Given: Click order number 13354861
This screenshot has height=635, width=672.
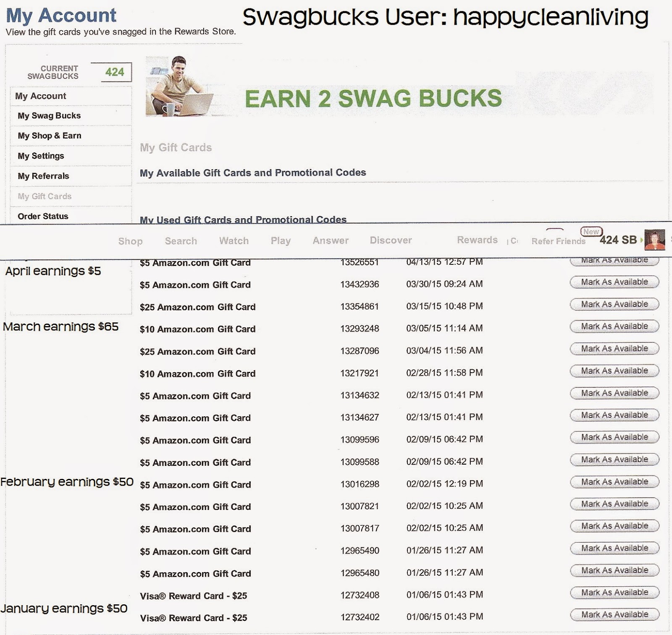Looking at the screenshot, I should tap(360, 307).
